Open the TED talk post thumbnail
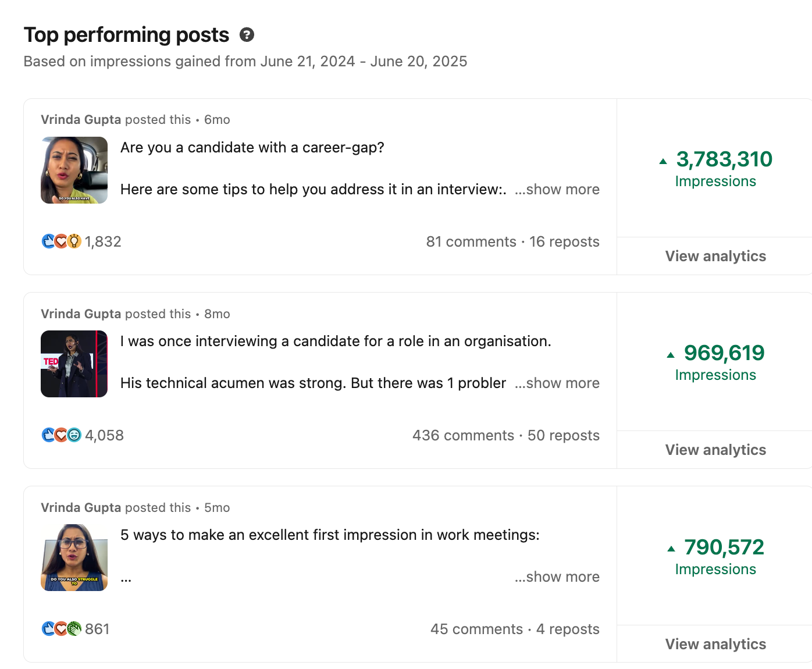The height and width of the screenshot is (669, 812). tap(74, 364)
